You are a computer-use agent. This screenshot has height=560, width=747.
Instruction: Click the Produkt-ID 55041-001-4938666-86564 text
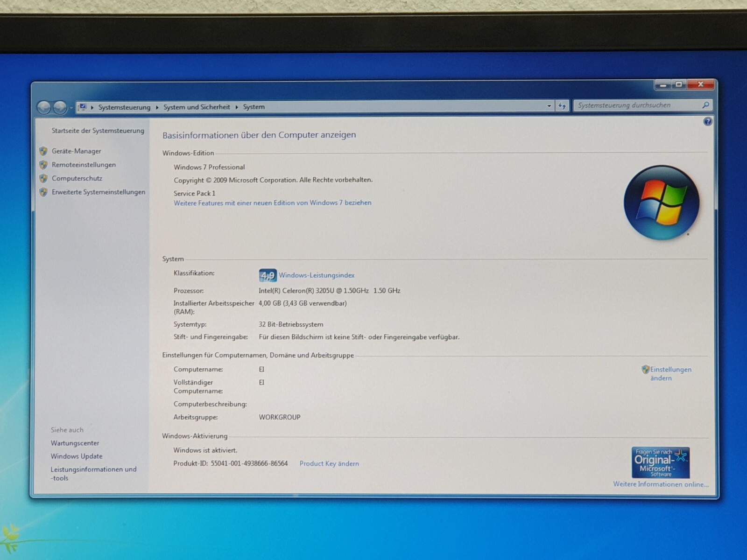point(231,463)
